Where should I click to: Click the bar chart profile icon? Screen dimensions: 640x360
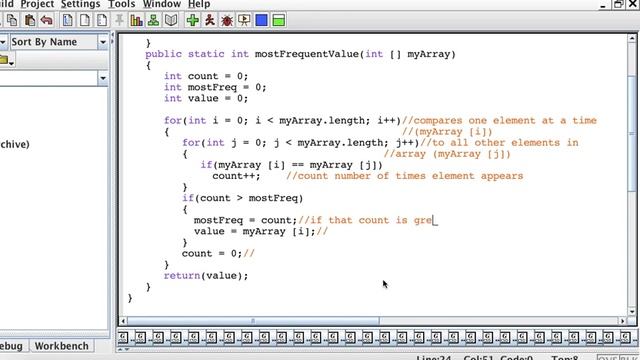click(136, 20)
